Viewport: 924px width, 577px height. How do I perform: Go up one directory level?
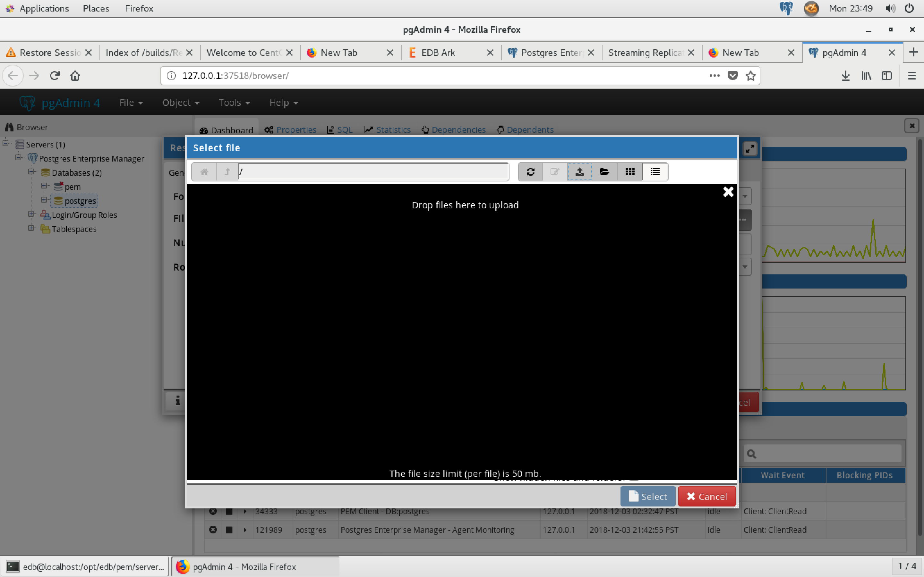coord(227,172)
